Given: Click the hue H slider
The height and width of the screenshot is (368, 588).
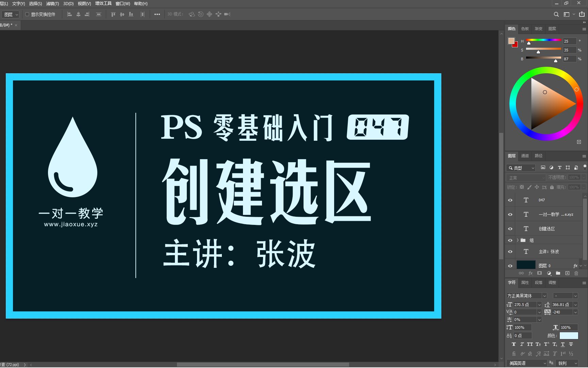Looking at the screenshot, I should pyautogui.click(x=543, y=40).
